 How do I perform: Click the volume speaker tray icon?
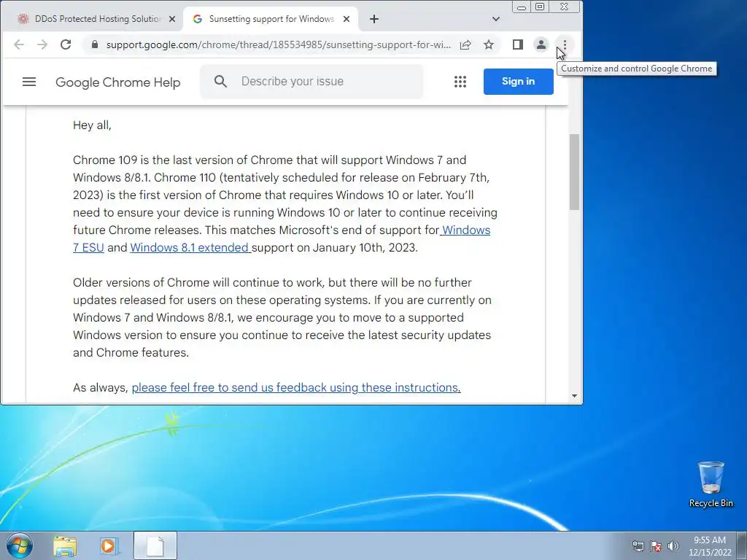click(x=673, y=546)
